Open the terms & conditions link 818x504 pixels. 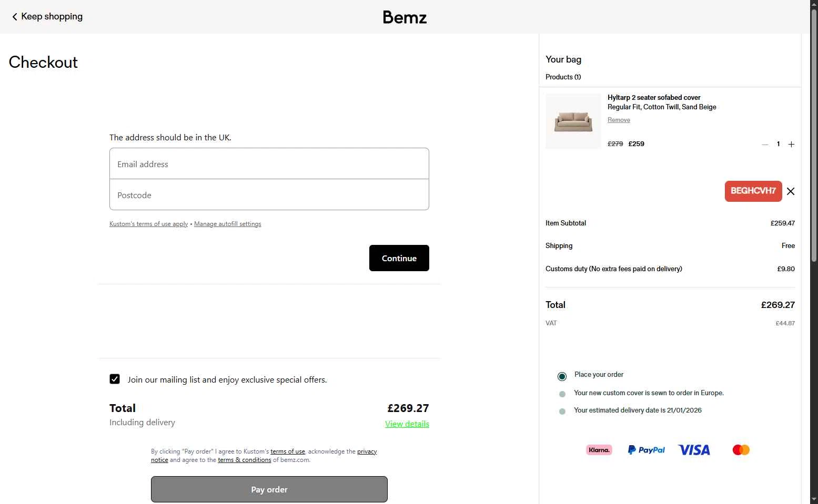point(245,460)
